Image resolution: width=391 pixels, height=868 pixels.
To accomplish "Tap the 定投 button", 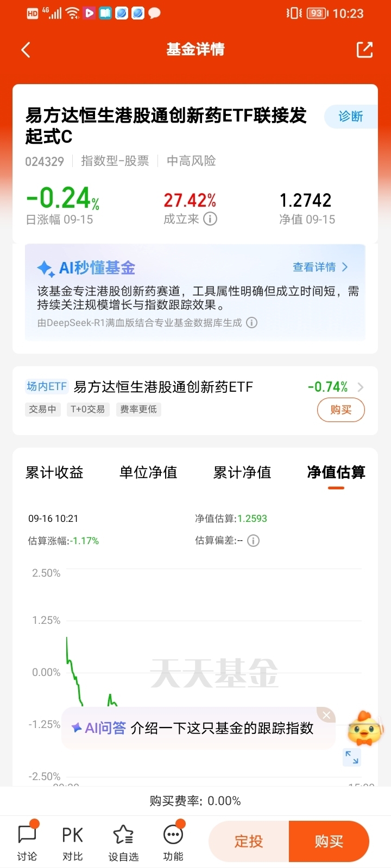I will point(249,841).
